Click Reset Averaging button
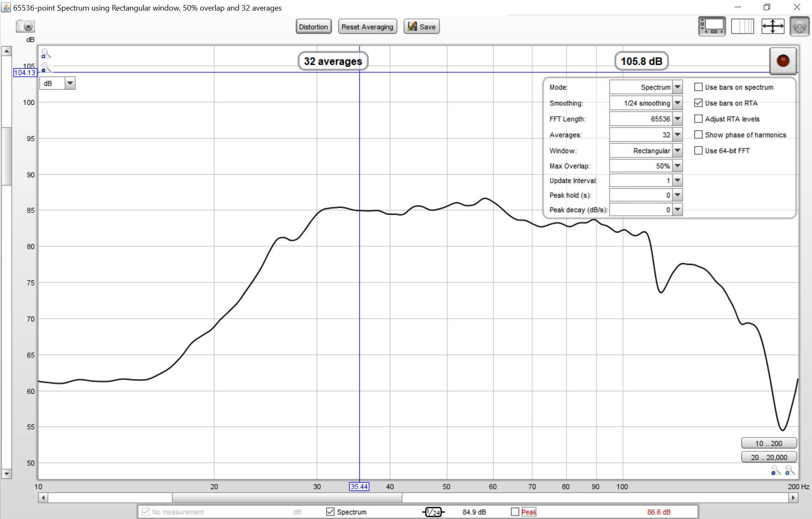812x519 pixels. (367, 27)
